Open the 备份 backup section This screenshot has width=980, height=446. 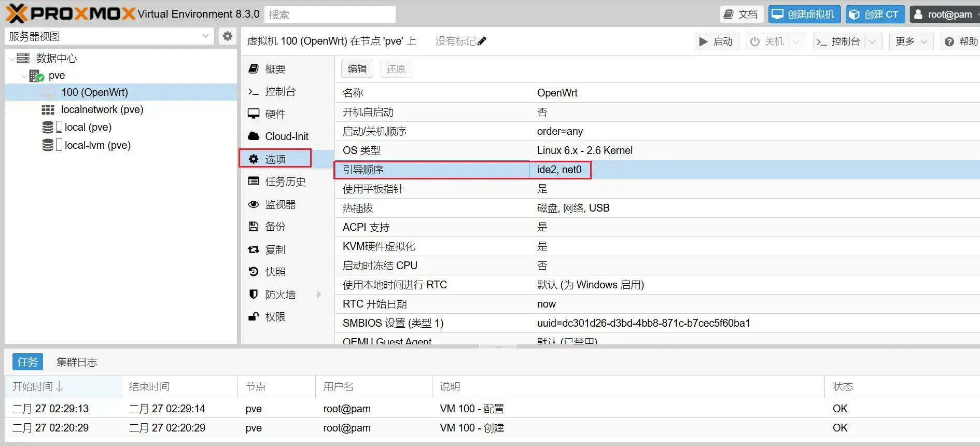(275, 227)
